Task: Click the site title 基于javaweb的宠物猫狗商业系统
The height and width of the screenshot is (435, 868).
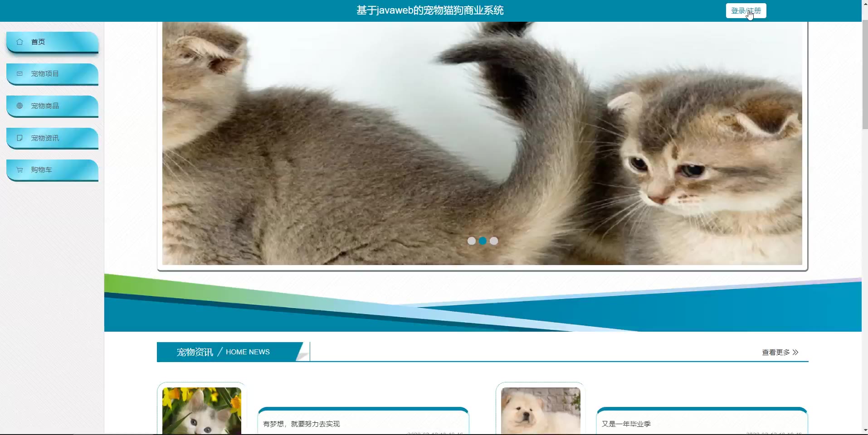Action: click(430, 10)
